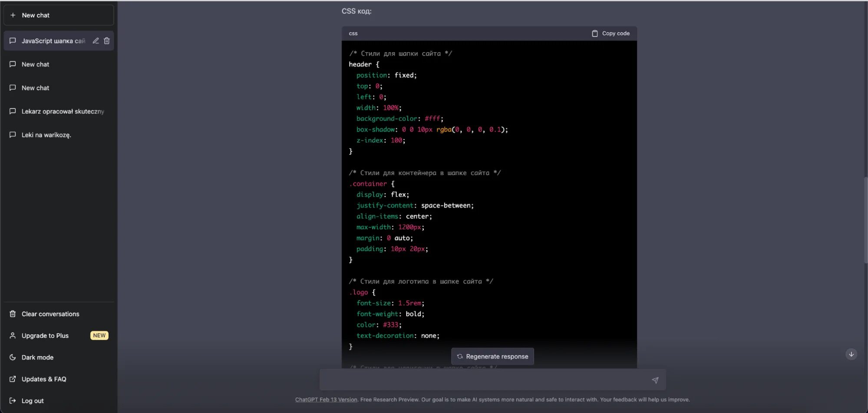This screenshot has width=868, height=413.
Task: Open Updates & FAQ
Action: pos(59,379)
